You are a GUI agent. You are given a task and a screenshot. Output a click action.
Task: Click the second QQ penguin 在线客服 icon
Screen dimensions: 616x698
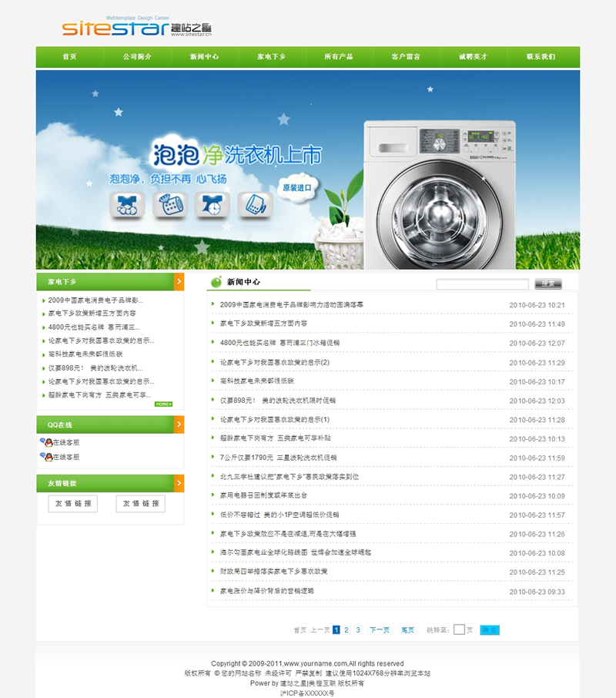46,457
